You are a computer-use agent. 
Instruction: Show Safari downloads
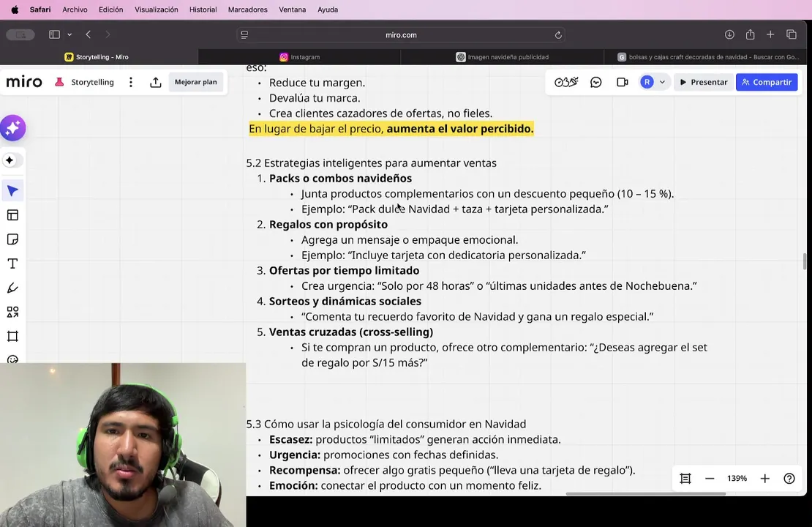(x=729, y=34)
